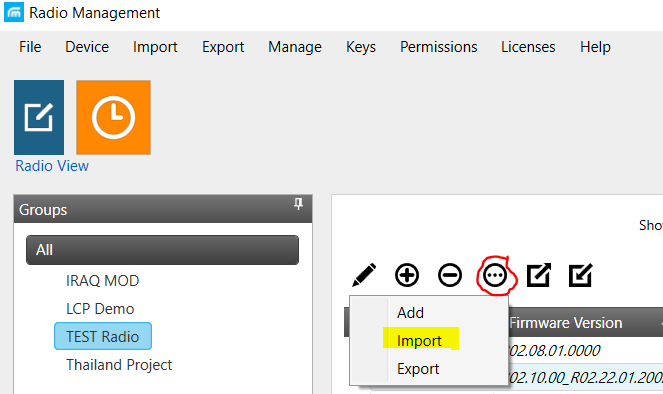Select the TEST Radio group

pyautogui.click(x=103, y=337)
